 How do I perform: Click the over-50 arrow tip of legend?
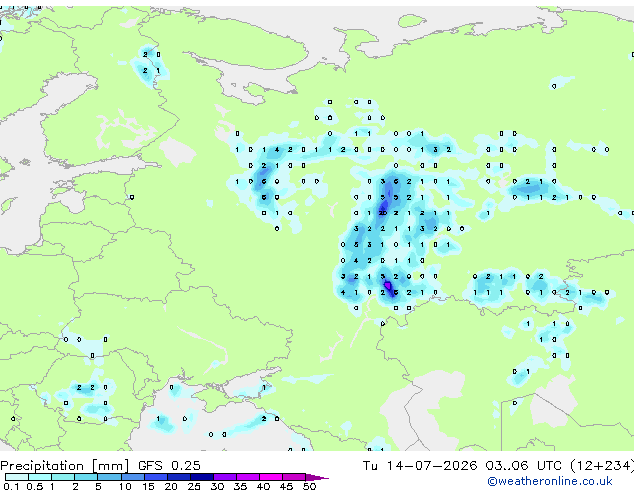pos(317,477)
